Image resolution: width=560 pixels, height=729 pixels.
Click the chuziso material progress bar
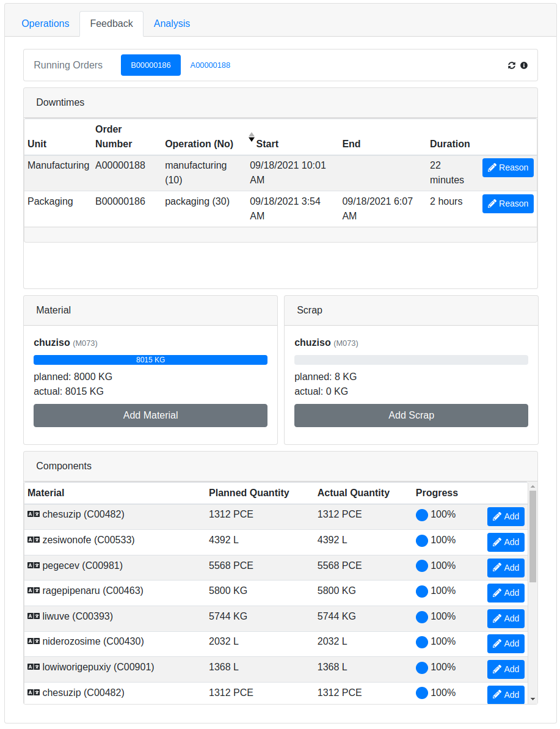pos(150,360)
